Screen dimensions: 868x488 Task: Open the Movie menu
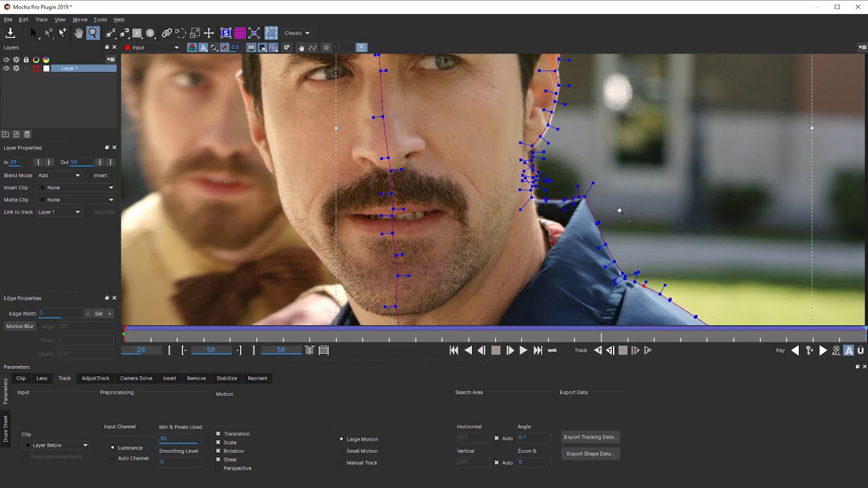click(x=80, y=20)
